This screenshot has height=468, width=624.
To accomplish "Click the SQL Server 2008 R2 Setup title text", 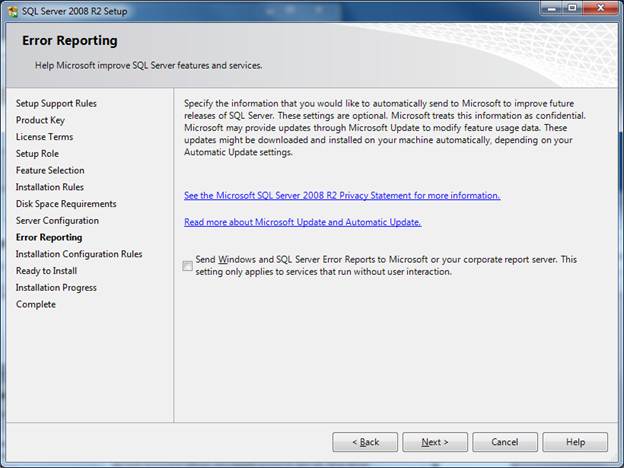I will [x=74, y=11].
